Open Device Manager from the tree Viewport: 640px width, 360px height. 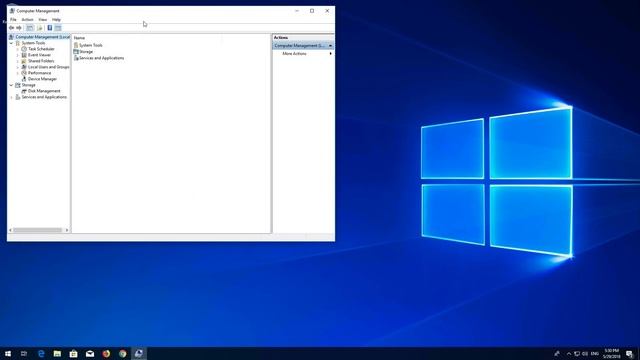(42, 79)
